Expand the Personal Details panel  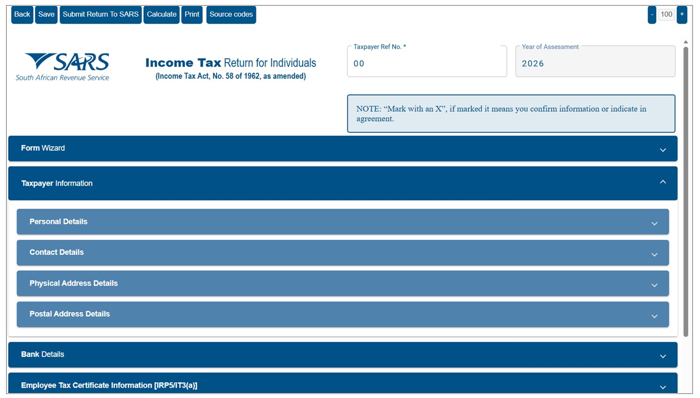pos(343,222)
